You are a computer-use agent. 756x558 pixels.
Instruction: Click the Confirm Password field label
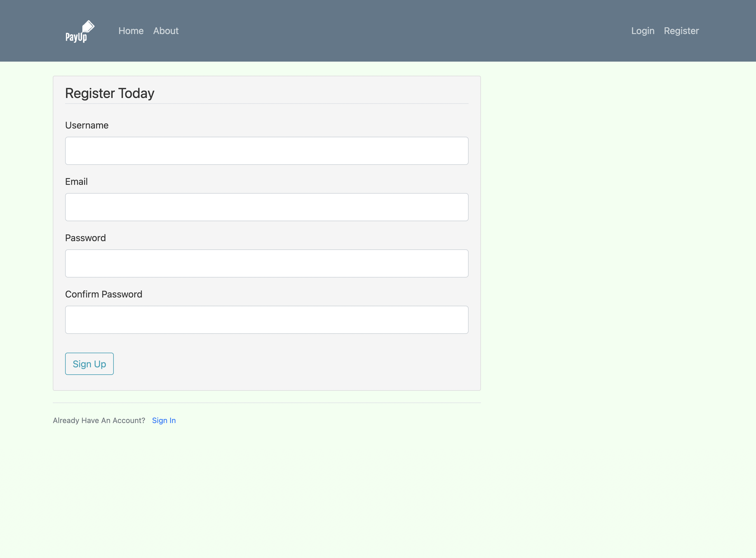[x=103, y=294]
